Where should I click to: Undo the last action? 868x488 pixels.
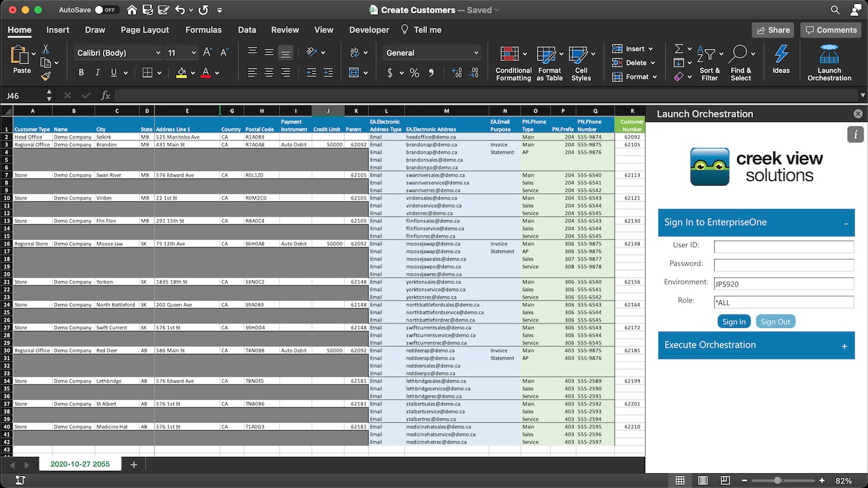180,10
